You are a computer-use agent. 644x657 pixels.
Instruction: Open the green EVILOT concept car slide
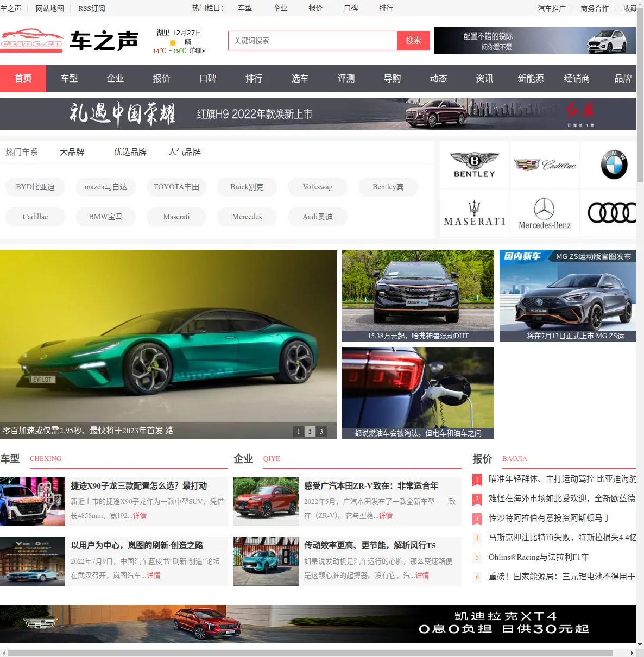click(168, 344)
